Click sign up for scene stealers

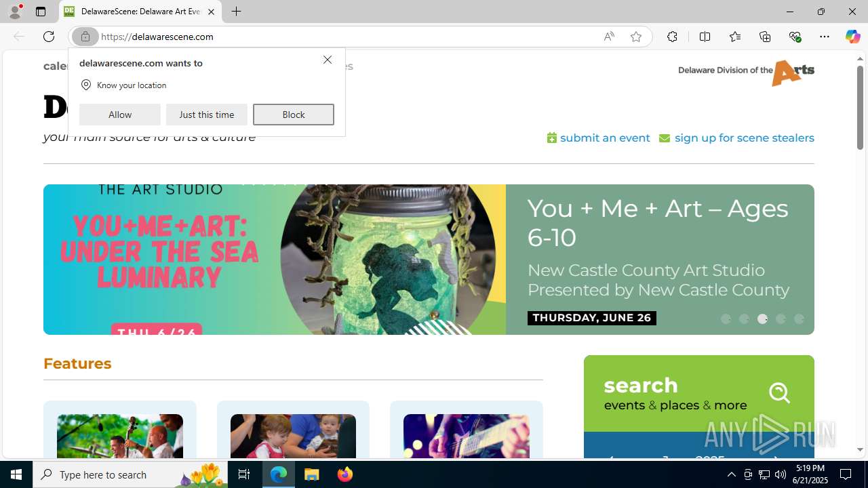coord(736,138)
